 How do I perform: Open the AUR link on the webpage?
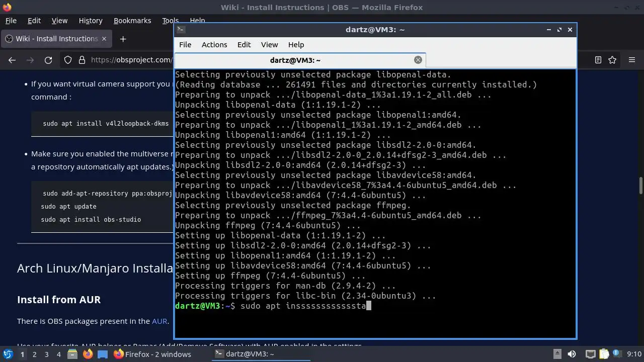click(159, 321)
